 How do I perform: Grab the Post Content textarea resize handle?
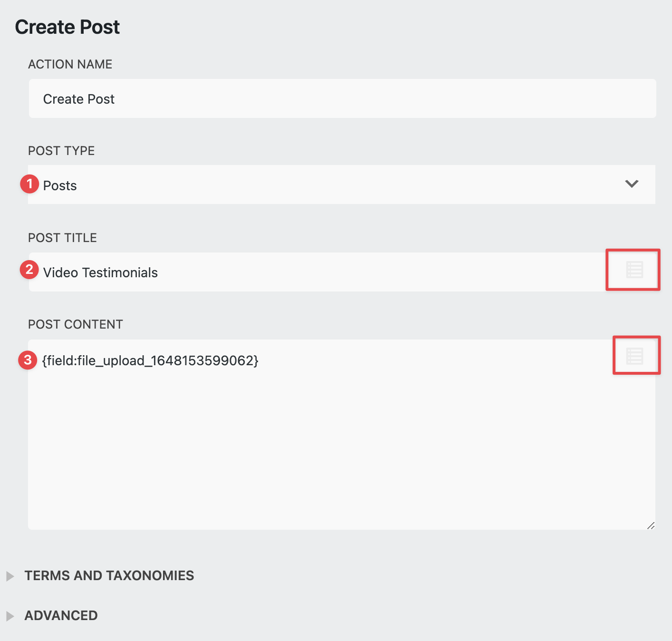coord(651,525)
